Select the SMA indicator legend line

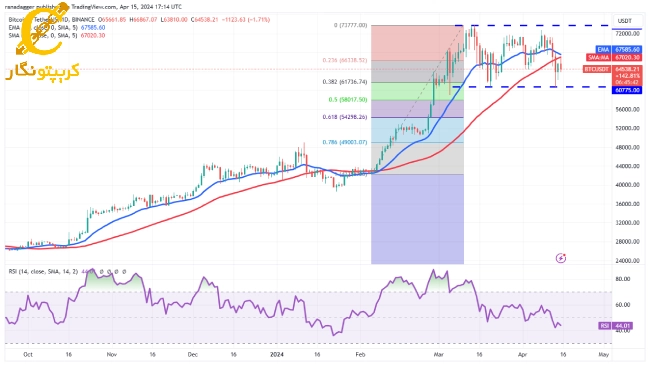[x=57, y=36]
